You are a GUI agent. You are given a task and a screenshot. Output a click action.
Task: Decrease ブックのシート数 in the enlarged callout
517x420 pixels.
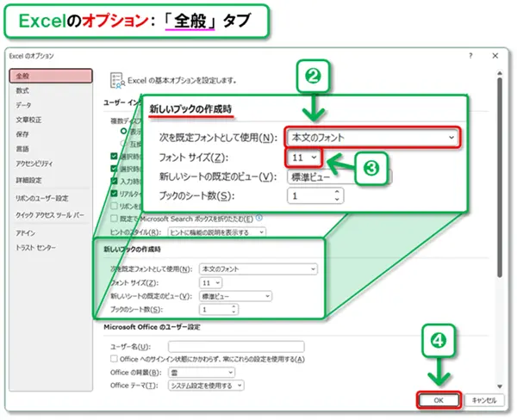(337, 199)
